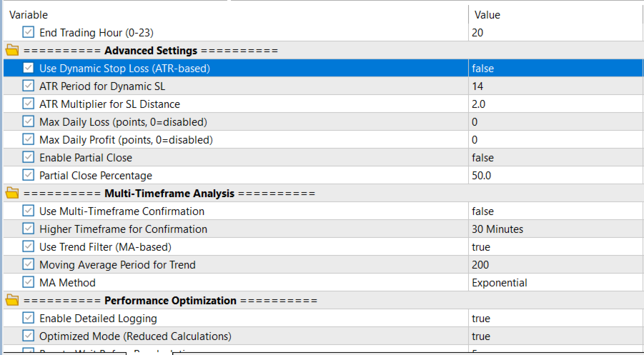Uncheck the Enable Detailed Logging checkbox
644x355 pixels.
tap(29, 319)
